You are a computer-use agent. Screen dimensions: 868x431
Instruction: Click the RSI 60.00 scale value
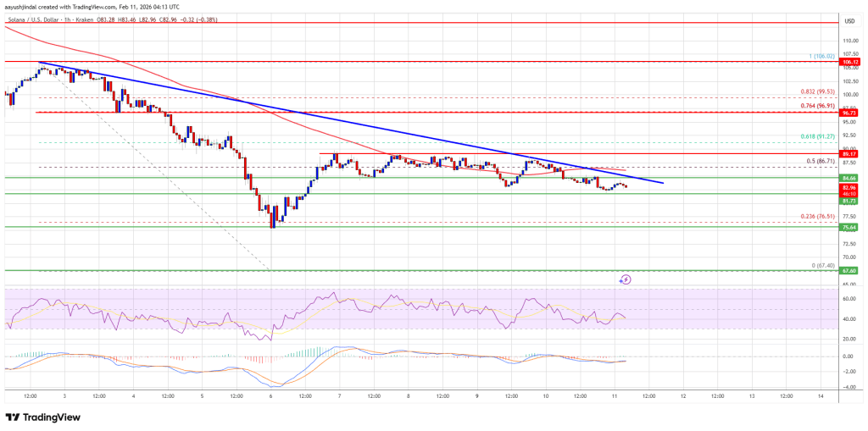pos(849,299)
